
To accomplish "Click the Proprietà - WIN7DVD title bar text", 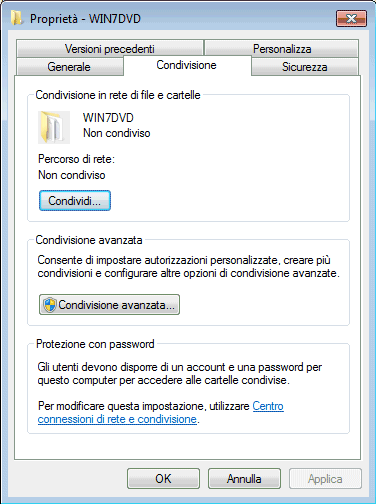I will point(85,19).
